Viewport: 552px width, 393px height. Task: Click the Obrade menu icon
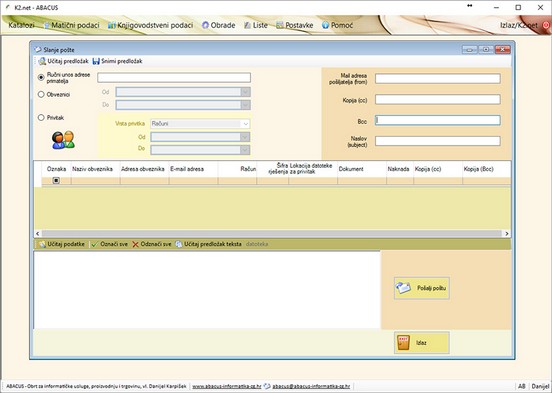(x=205, y=25)
